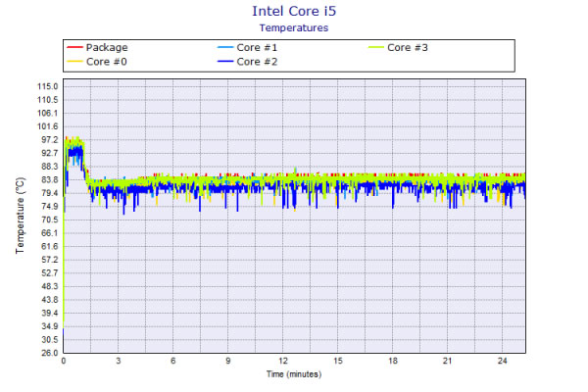Click the 52.7 y-axis value
This screenshot has height=392, width=588.
click(x=50, y=273)
